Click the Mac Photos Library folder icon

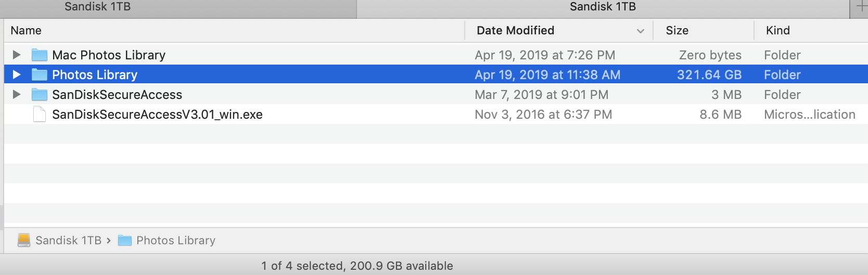tap(40, 55)
